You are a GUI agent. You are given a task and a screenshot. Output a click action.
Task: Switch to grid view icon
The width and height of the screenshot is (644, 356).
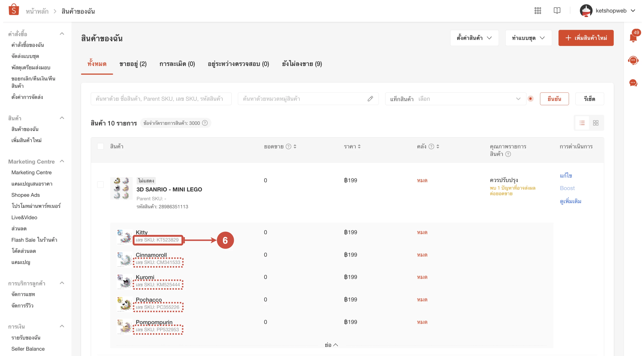tap(596, 123)
